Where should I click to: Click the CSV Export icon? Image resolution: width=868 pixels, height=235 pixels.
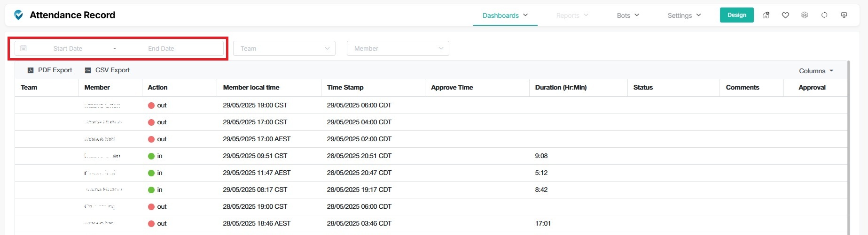tap(88, 70)
